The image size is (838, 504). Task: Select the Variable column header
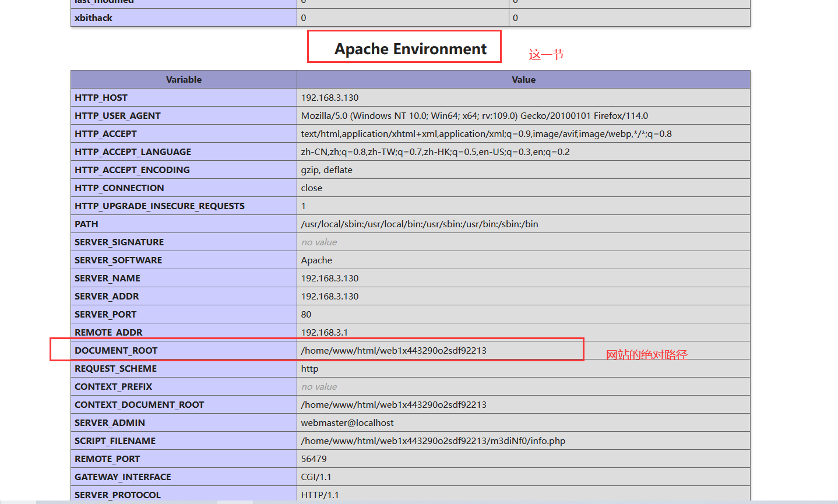coord(184,79)
